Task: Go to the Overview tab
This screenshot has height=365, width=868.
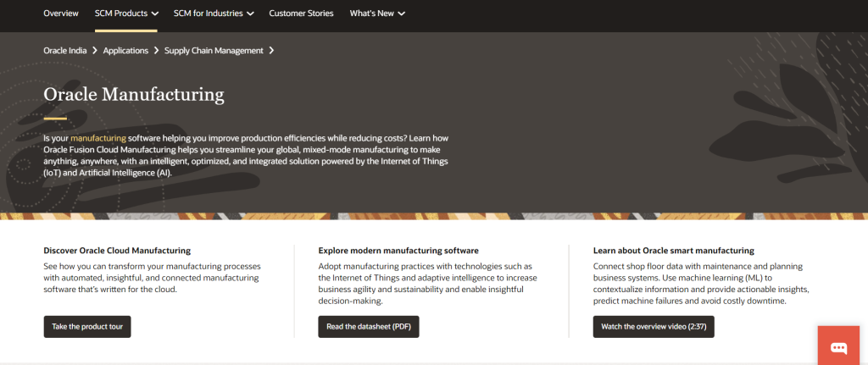Action: click(x=61, y=14)
